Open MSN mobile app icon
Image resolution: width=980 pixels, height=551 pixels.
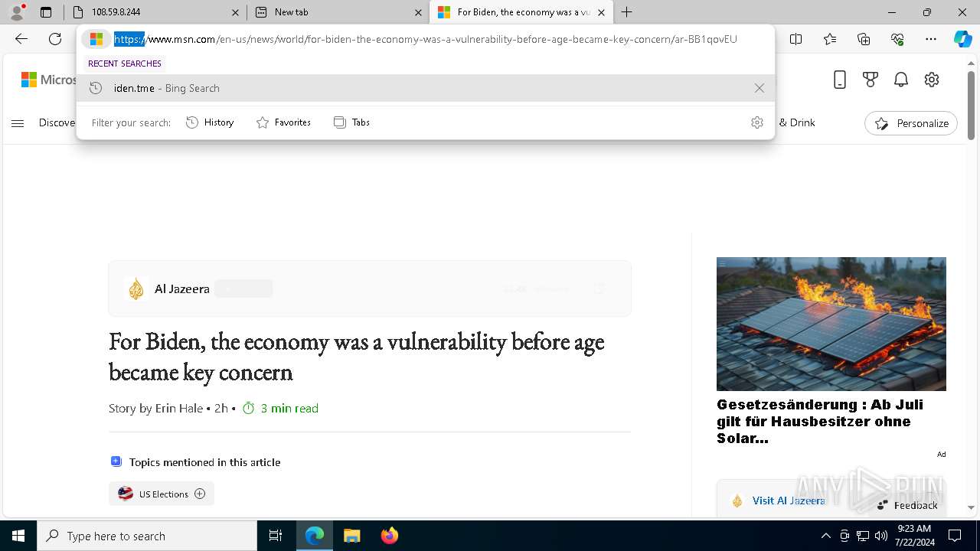[x=840, y=80]
